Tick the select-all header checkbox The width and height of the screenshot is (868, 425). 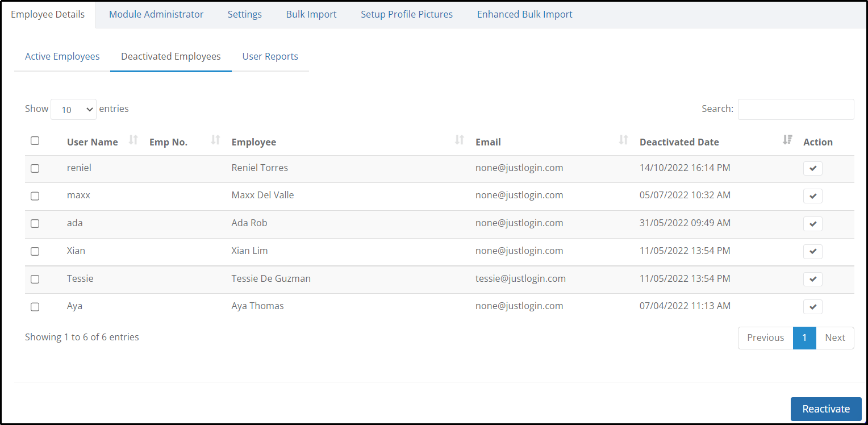(35, 140)
